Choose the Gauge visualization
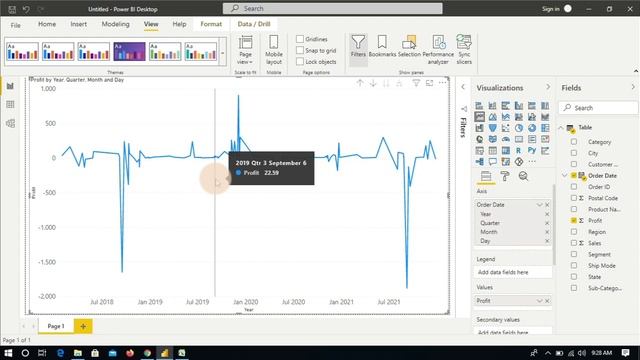Viewport: 640px width, 360px height. 506,139
